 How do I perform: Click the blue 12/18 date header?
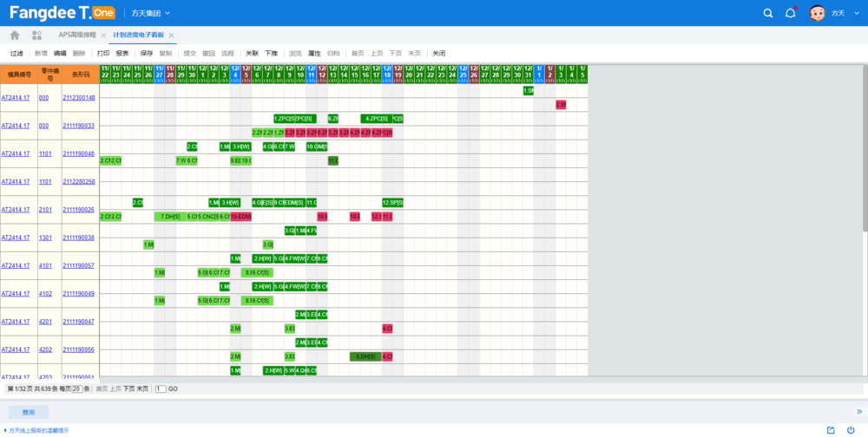[387, 74]
